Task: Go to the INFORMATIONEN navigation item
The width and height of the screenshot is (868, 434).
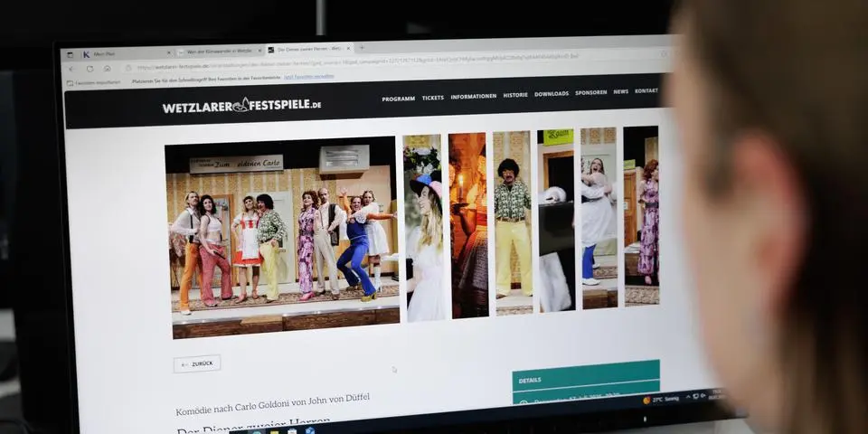Action: click(x=474, y=96)
